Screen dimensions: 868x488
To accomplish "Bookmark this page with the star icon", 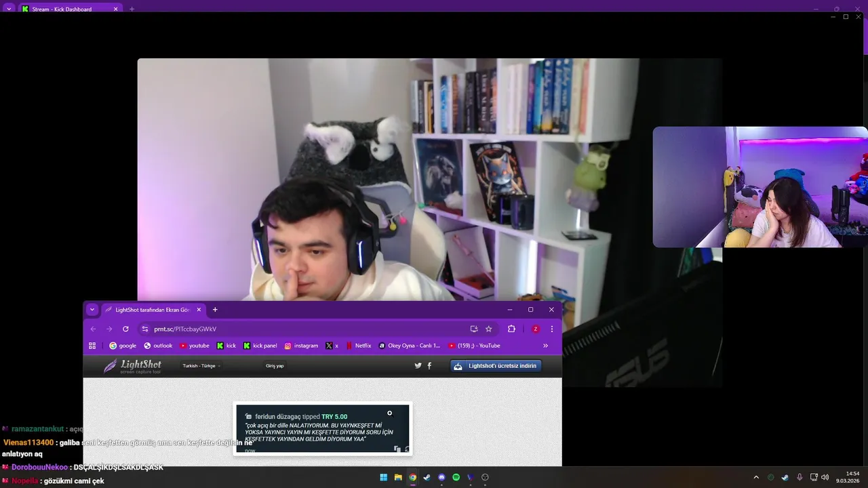I will (x=489, y=329).
